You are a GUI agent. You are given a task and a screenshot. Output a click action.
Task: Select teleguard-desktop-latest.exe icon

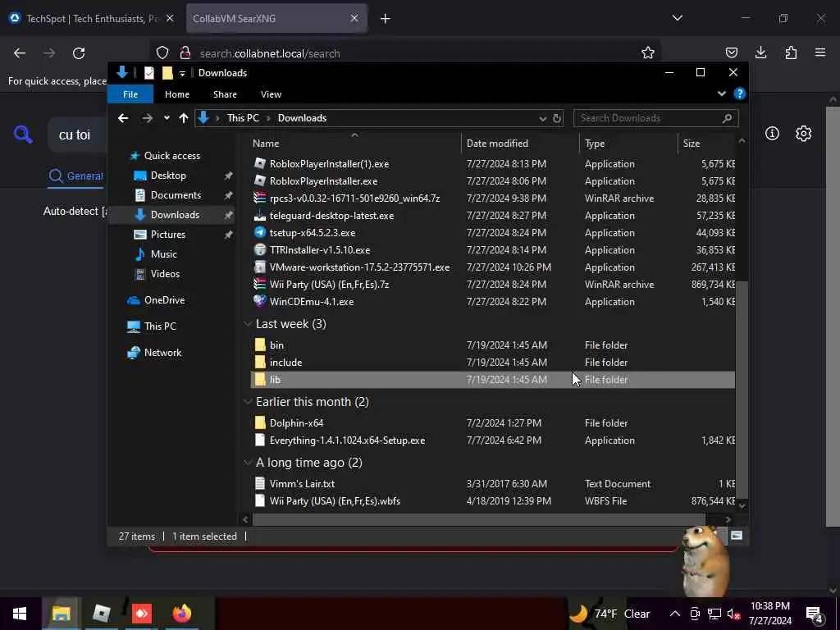click(x=260, y=216)
